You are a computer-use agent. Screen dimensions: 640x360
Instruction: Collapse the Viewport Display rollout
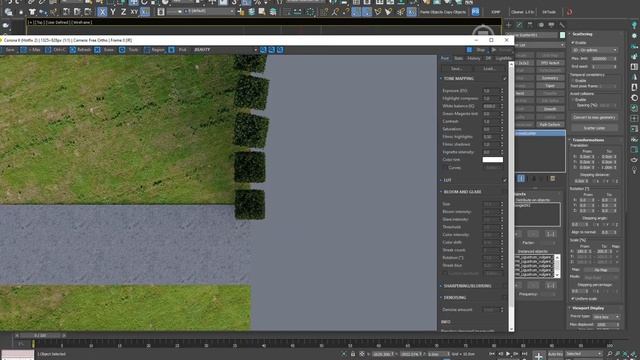coord(588,308)
